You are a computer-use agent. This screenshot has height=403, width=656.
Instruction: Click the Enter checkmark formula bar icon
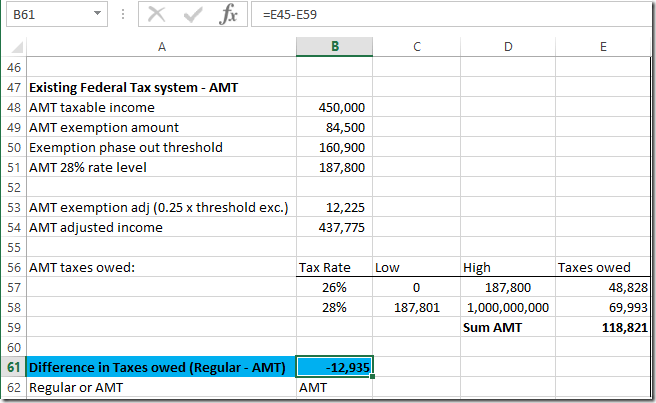193,15
